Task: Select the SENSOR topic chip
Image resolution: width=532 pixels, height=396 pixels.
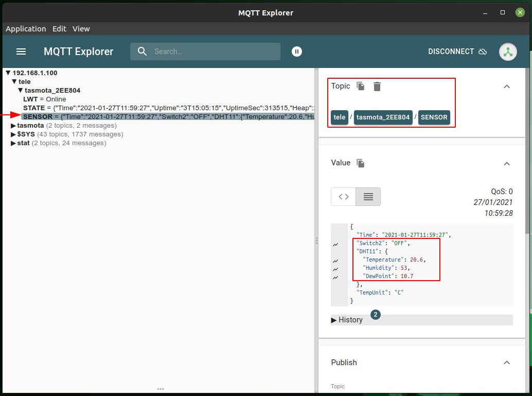Action: tap(434, 117)
